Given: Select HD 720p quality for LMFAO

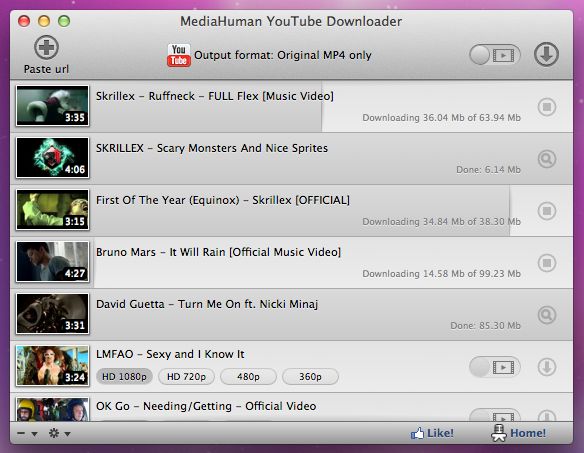Looking at the screenshot, I should (186, 377).
